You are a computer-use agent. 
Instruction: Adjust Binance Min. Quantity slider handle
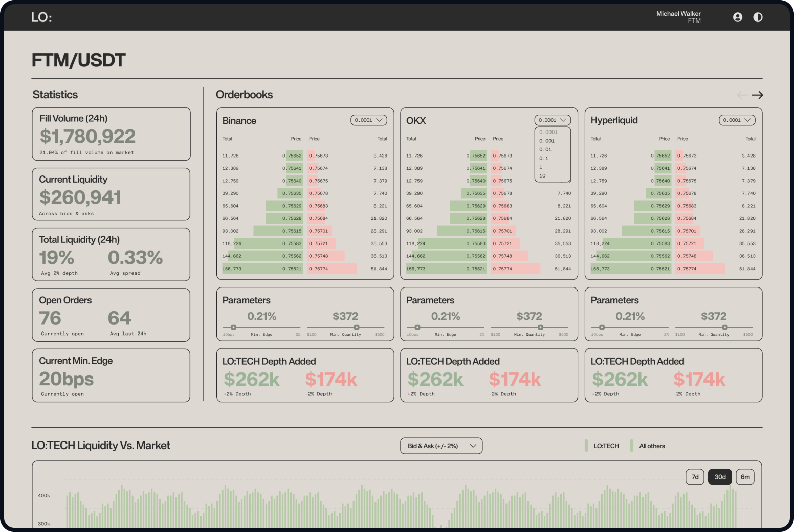357,327
